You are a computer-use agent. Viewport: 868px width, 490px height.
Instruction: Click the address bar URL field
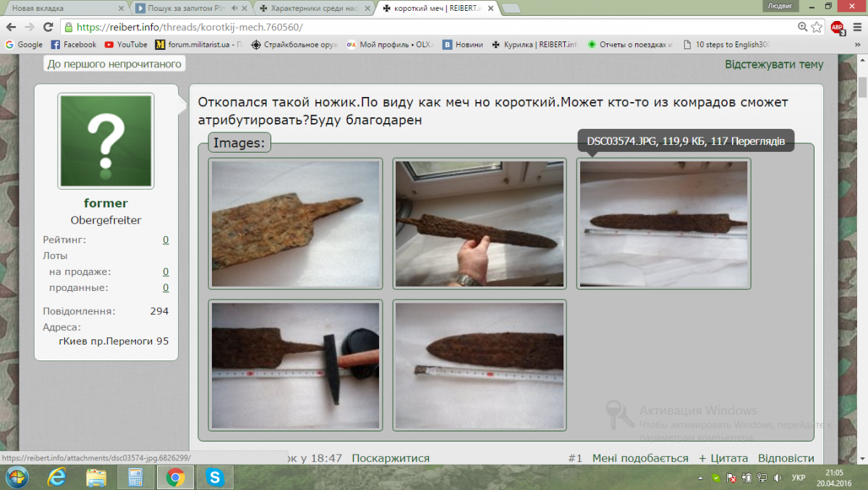pos(427,27)
